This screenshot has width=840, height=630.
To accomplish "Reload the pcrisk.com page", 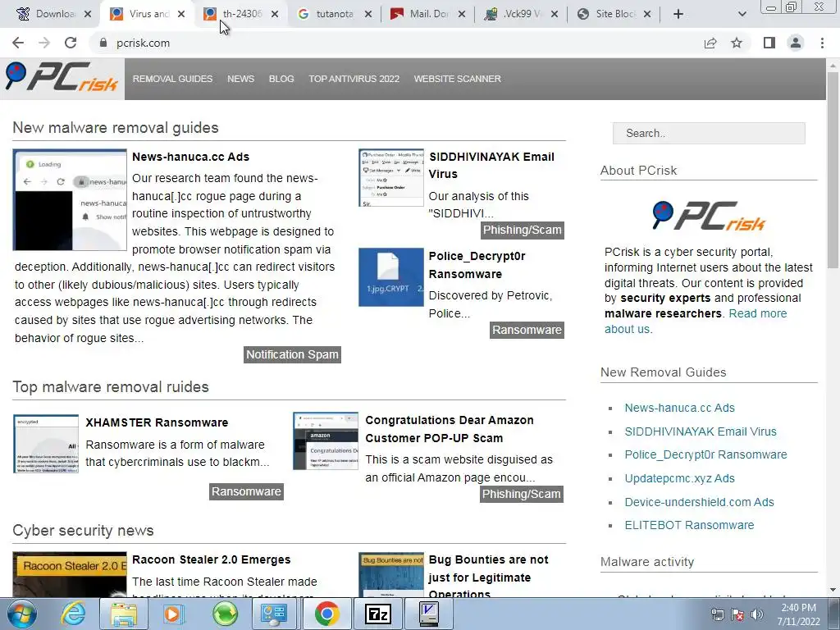I will point(71,43).
